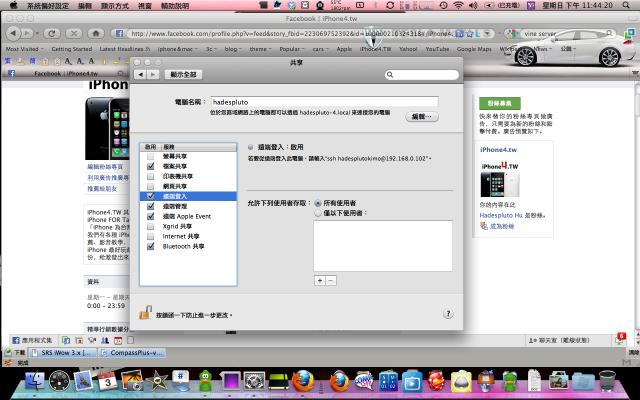Select the 所有使用者 radio button

point(318,203)
